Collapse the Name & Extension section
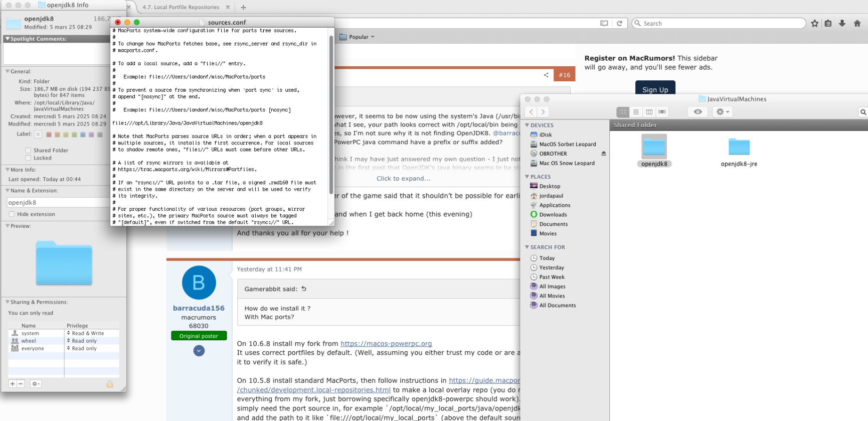868x421 pixels. pyautogui.click(x=8, y=191)
